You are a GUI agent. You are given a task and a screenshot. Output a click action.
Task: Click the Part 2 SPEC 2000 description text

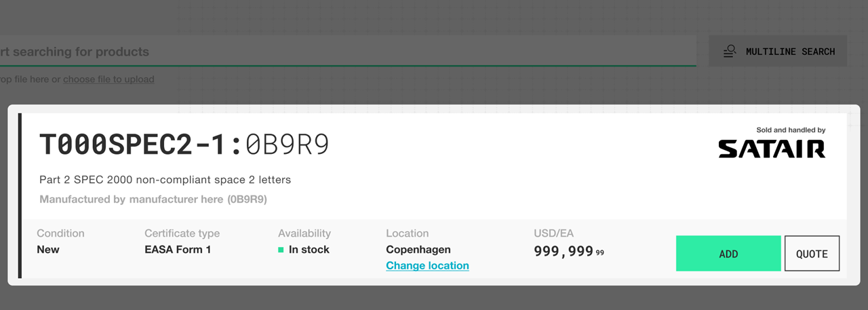click(x=165, y=180)
